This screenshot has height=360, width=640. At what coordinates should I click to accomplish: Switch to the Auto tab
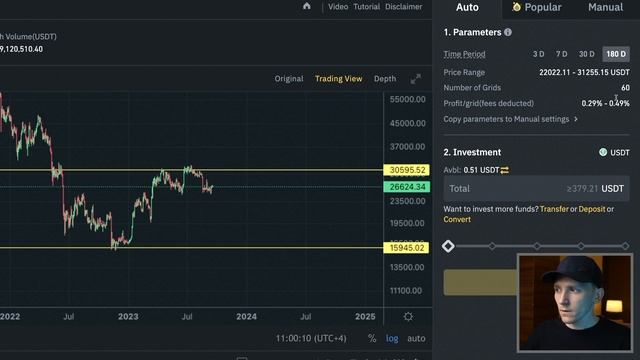pyautogui.click(x=467, y=7)
